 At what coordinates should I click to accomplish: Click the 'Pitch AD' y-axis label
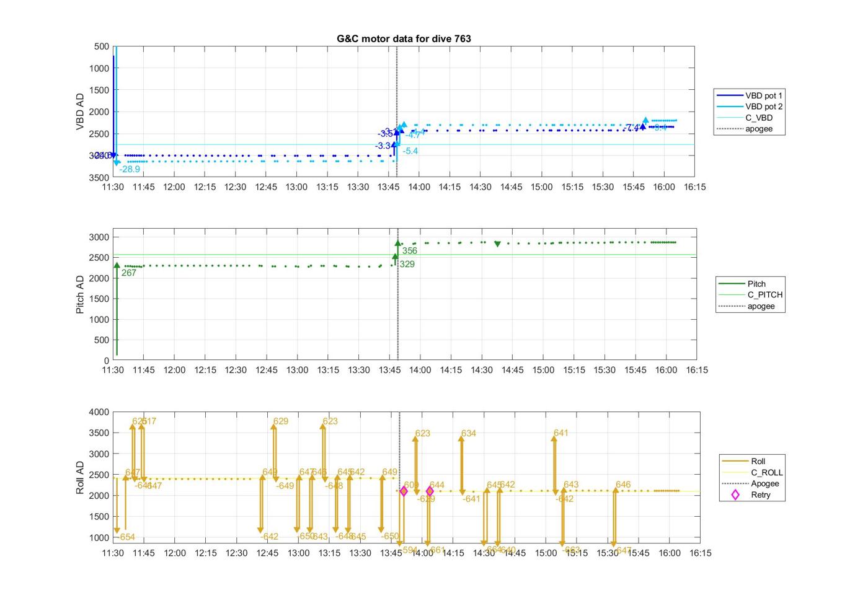[80, 294]
